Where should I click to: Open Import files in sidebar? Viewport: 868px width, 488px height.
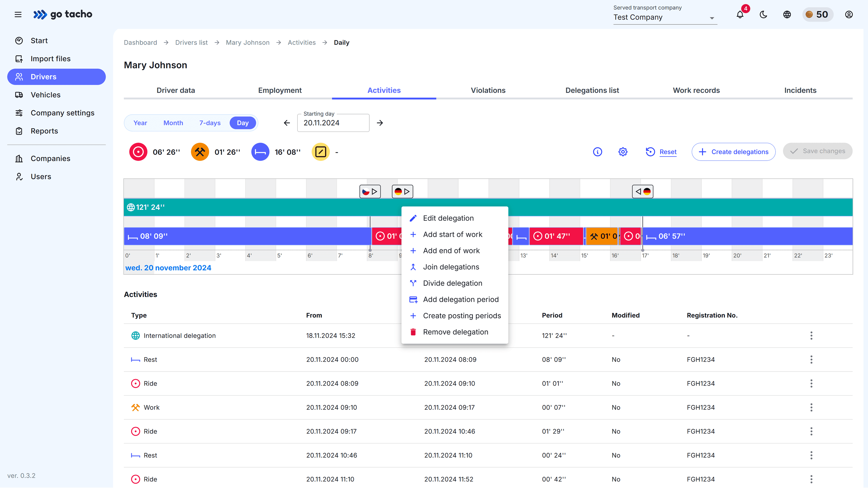56,59
